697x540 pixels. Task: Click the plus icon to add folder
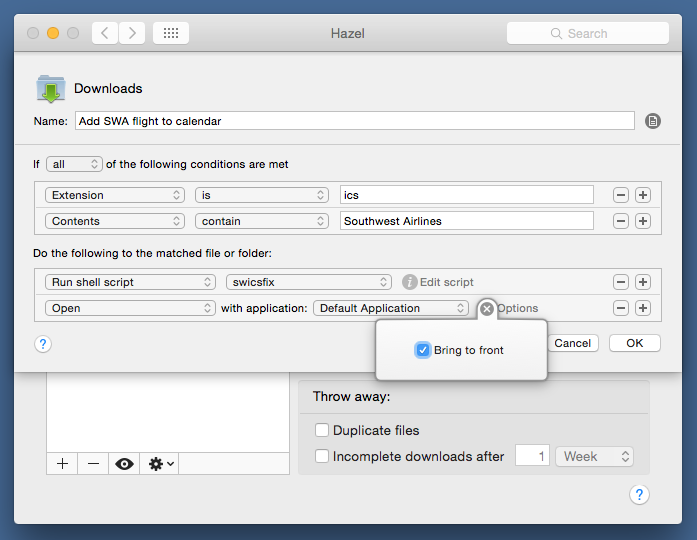(x=62, y=464)
